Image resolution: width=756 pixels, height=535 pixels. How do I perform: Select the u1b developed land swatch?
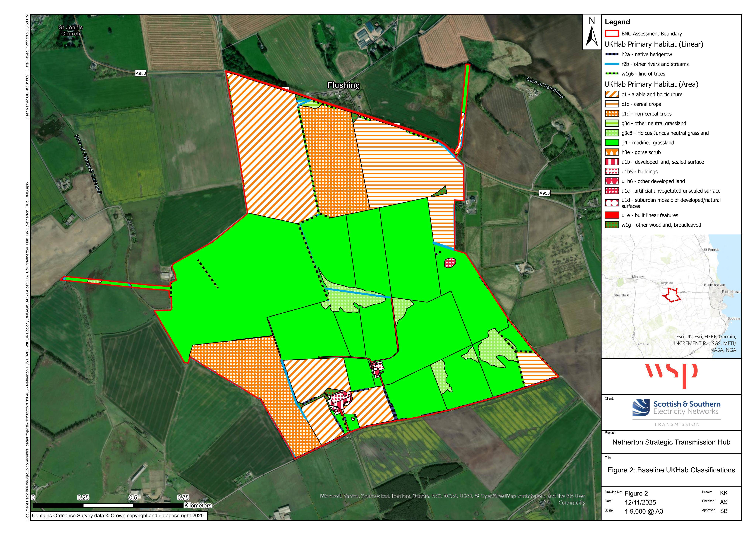click(612, 162)
